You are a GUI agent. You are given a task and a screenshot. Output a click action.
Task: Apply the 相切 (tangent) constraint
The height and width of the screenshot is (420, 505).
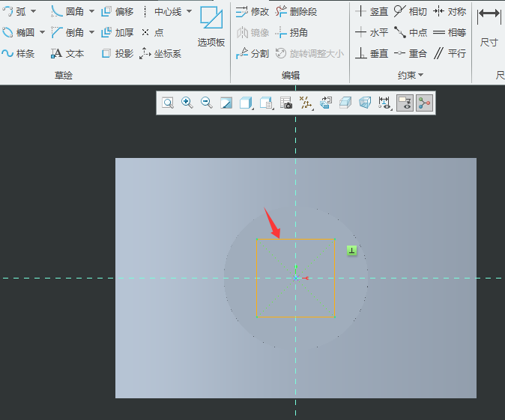point(411,11)
